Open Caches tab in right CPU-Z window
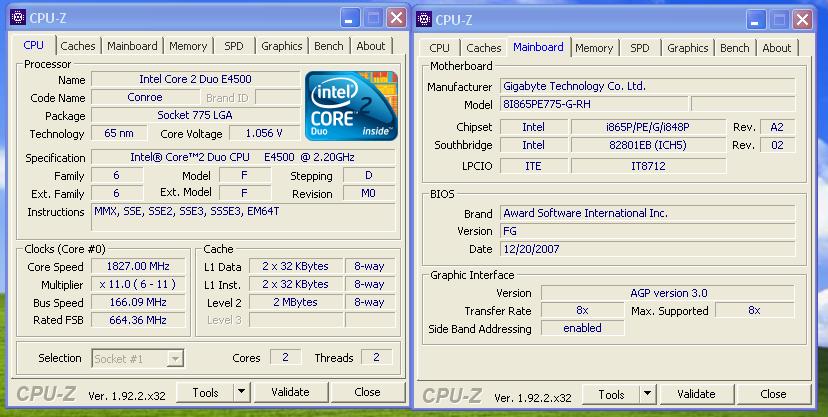Screen dimensions: 828x417 tap(484, 48)
